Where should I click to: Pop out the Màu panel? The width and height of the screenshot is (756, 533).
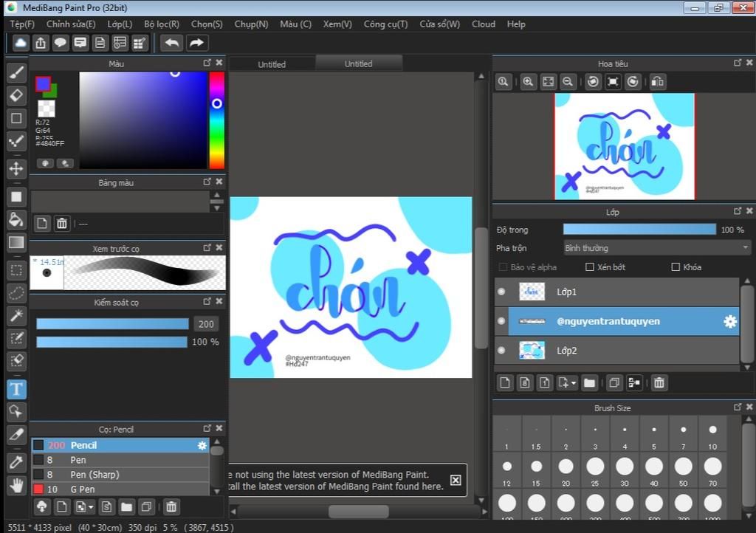pyautogui.click(x=207, y=63)
